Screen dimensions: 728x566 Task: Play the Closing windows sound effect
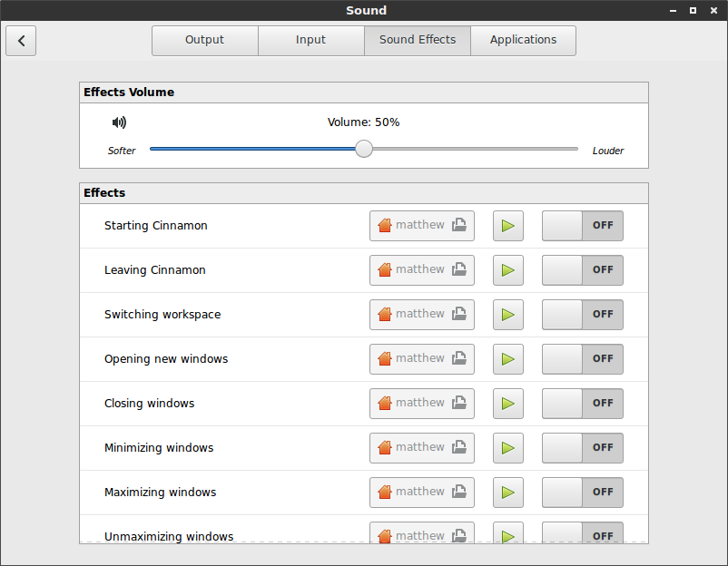[508, 404]
